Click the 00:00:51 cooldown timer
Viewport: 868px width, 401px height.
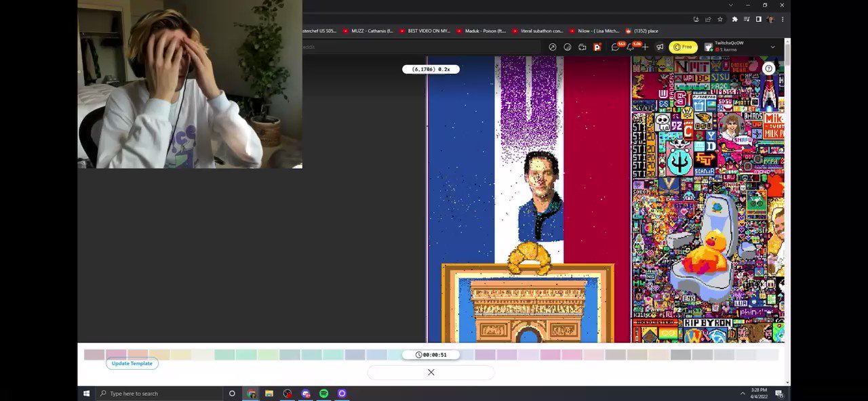point(431,354)
